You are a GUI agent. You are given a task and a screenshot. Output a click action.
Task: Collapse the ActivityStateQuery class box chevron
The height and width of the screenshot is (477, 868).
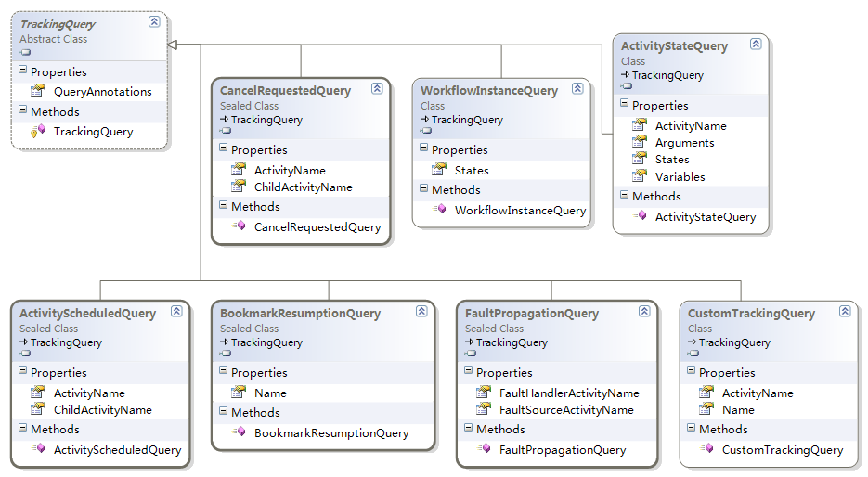pos(756,44)
